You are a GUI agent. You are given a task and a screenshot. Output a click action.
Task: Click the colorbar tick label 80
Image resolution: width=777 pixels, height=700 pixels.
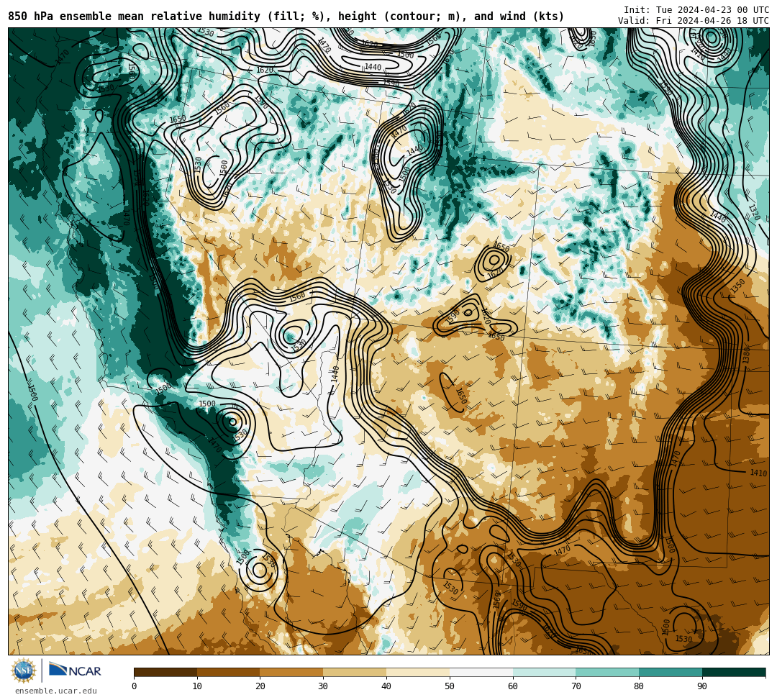point(640,686)
